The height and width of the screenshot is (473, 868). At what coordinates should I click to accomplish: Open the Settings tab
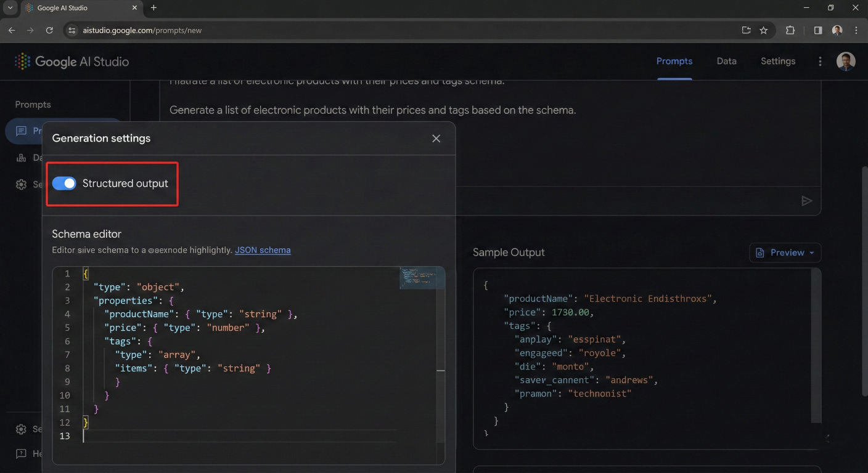(x=777, y=61)
